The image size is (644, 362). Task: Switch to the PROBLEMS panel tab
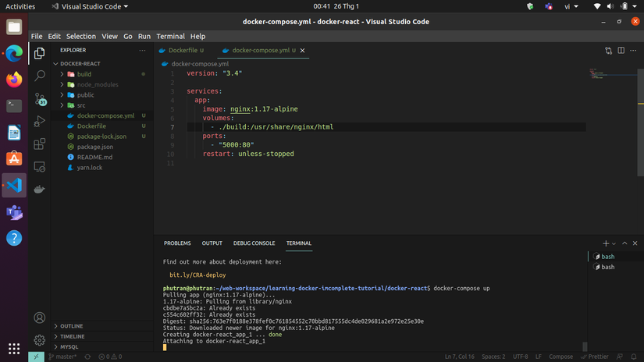177,243
